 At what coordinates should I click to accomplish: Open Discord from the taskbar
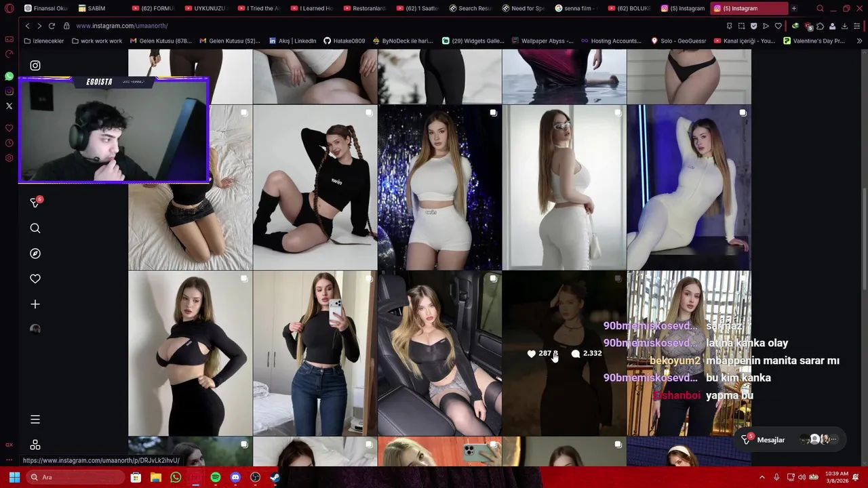coord(235,477)
